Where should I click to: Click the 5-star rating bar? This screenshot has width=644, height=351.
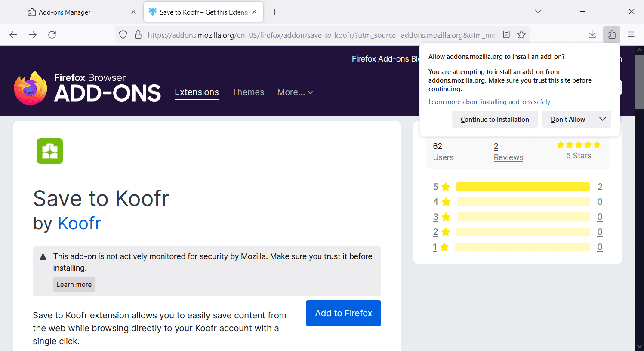coord(523,187)
